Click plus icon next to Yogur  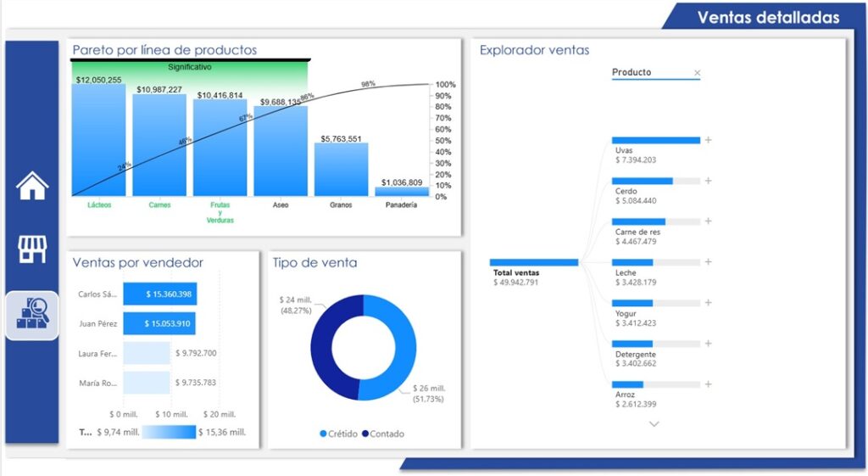click(x=708, y=303)
